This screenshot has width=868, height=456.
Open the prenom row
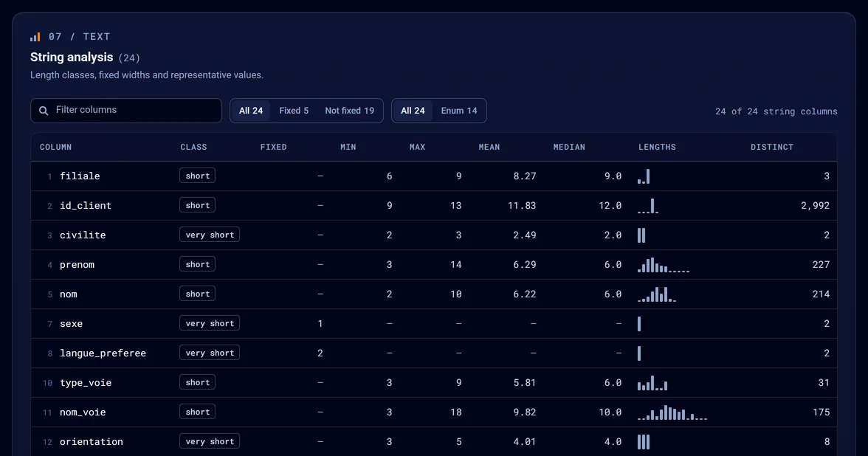[434, 264]
